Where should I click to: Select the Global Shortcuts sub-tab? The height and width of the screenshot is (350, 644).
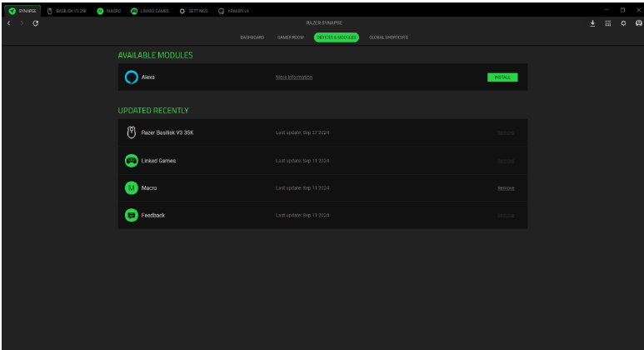point(388,37)
